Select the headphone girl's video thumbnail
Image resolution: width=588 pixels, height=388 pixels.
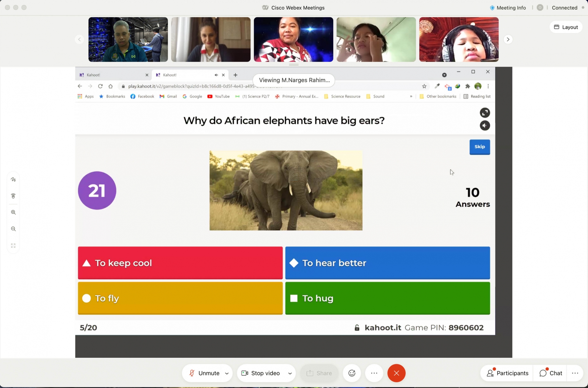[459, 39]
